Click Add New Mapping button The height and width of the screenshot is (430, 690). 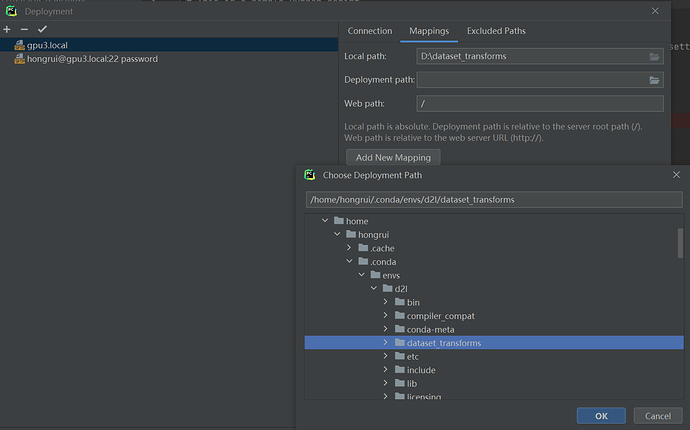point(393,158)
